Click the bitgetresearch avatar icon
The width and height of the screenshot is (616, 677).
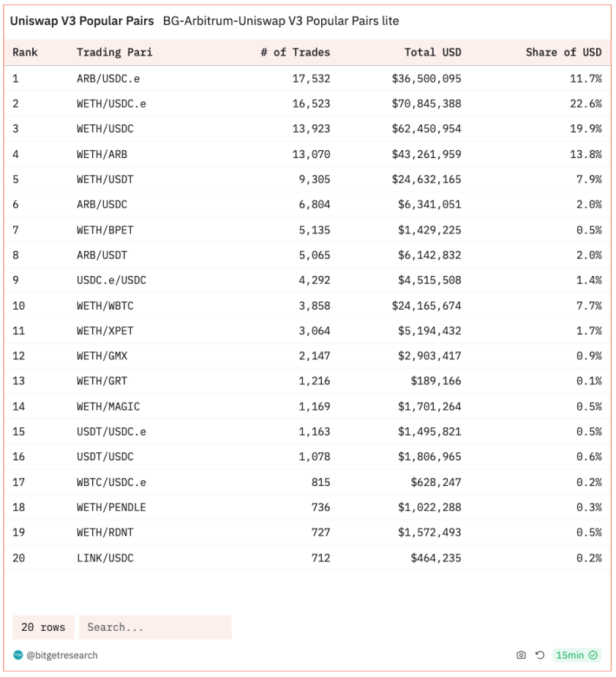click(x=18, y=655)
